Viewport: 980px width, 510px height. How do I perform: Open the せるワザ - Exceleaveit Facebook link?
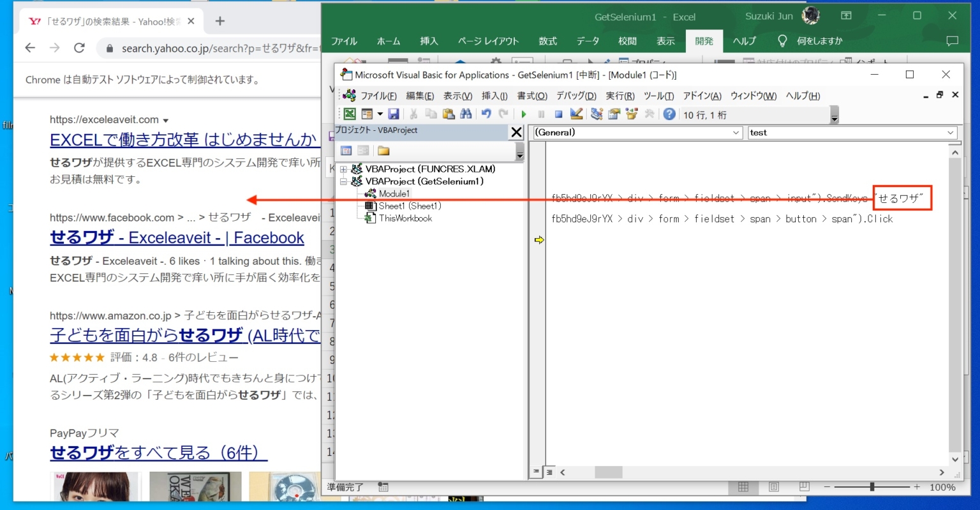click(x=177, y=238)
